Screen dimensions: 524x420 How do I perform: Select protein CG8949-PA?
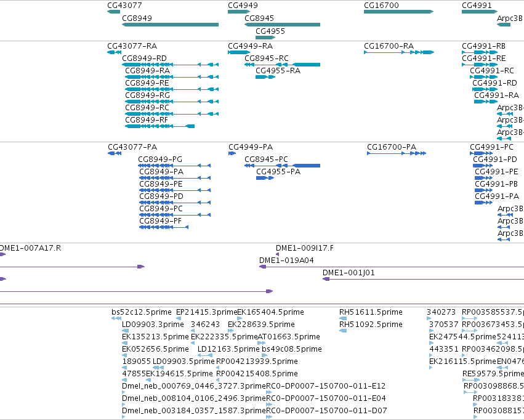coord(175,178)
